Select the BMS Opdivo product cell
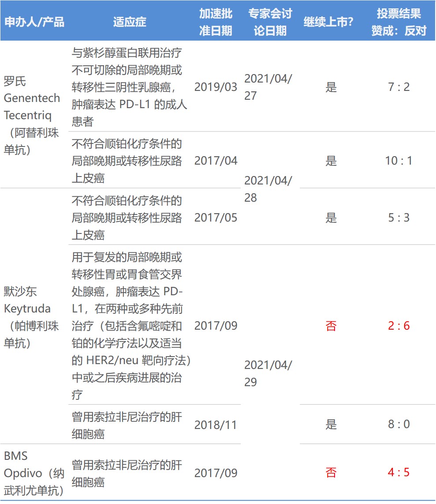 click(34, 473)
